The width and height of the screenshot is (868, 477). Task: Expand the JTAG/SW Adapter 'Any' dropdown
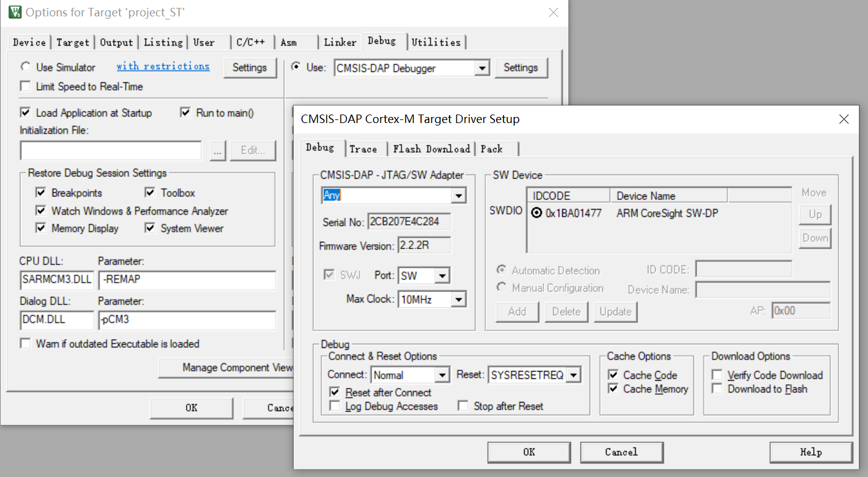(x=459, y=196)
